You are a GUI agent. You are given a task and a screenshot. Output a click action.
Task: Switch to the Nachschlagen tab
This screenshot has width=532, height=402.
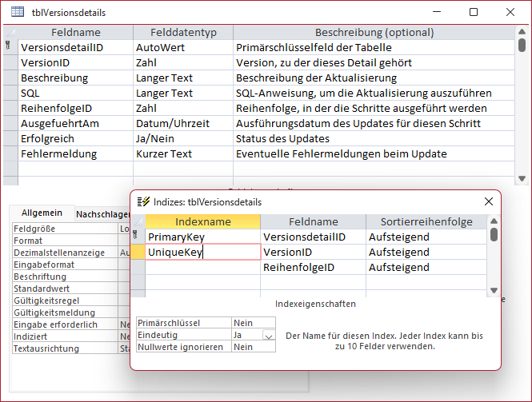click(x=103, y=214)
